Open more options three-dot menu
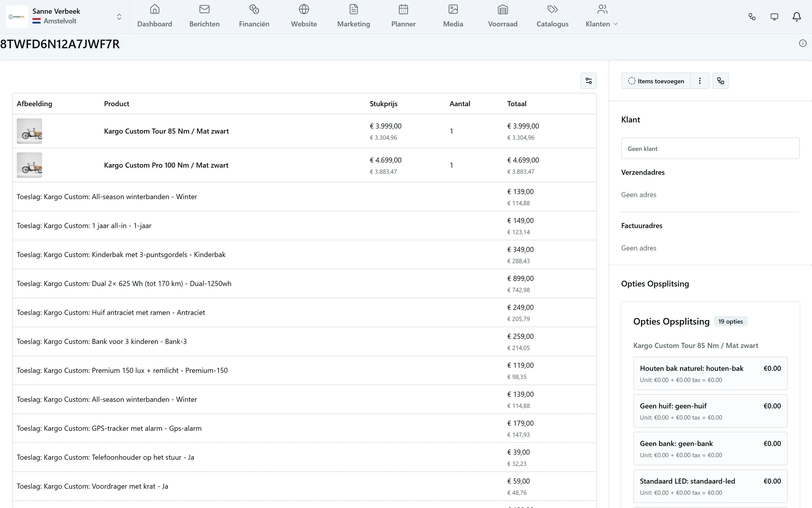 700,81
